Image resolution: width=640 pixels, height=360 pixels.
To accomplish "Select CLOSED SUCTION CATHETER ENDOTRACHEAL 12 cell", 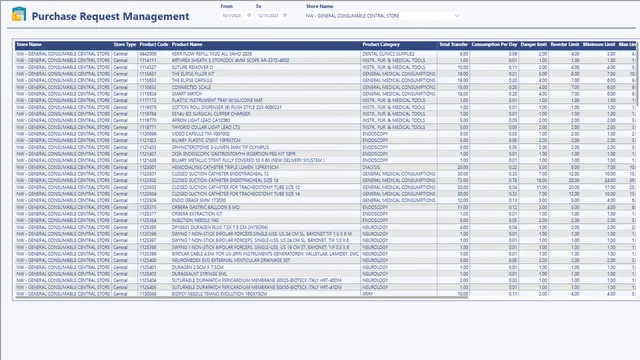I will [220, 174].
